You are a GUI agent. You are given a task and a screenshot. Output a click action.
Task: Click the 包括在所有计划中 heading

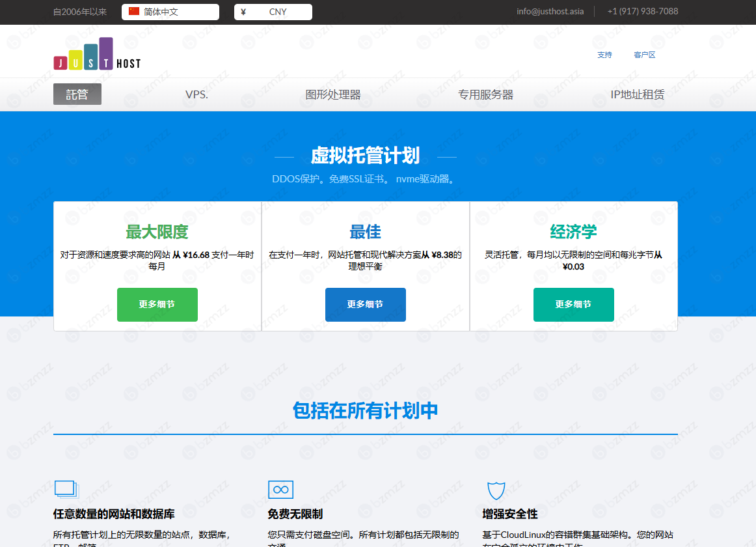tap(365, 410)
